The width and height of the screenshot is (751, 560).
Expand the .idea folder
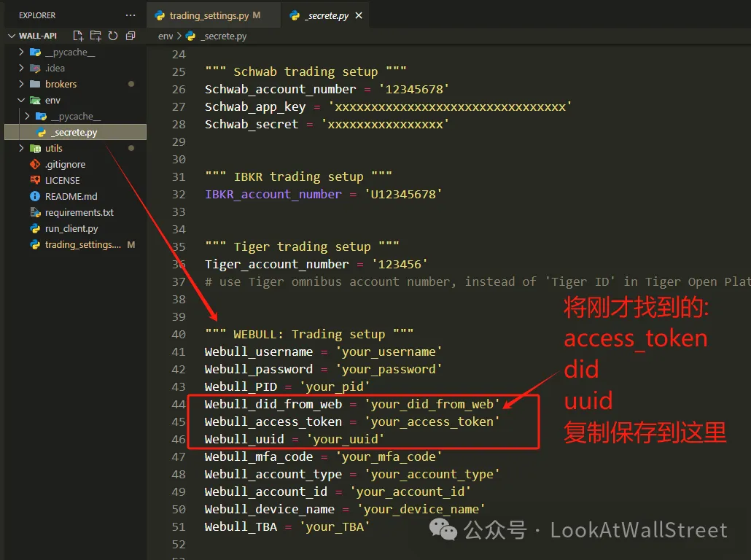pos(55,68)
